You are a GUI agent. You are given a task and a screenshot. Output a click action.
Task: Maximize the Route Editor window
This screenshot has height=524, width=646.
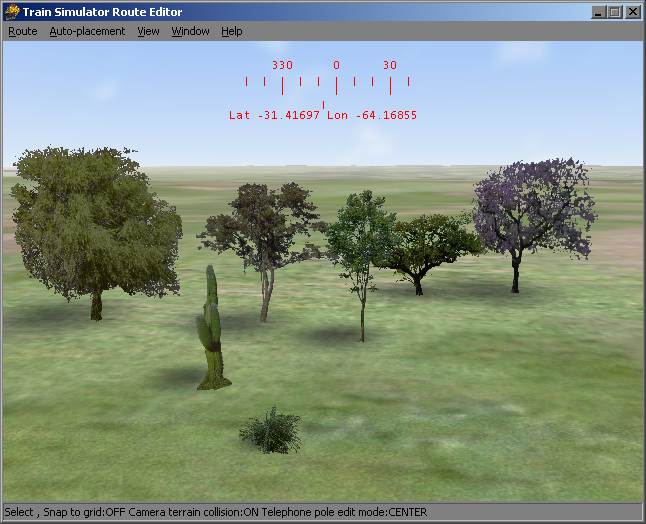point(615,12)
